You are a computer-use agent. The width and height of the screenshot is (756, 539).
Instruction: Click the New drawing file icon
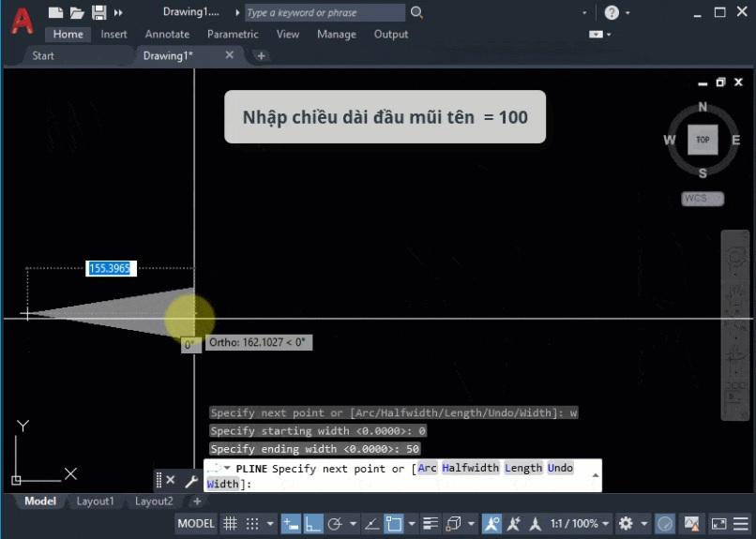tap(56, 13)
